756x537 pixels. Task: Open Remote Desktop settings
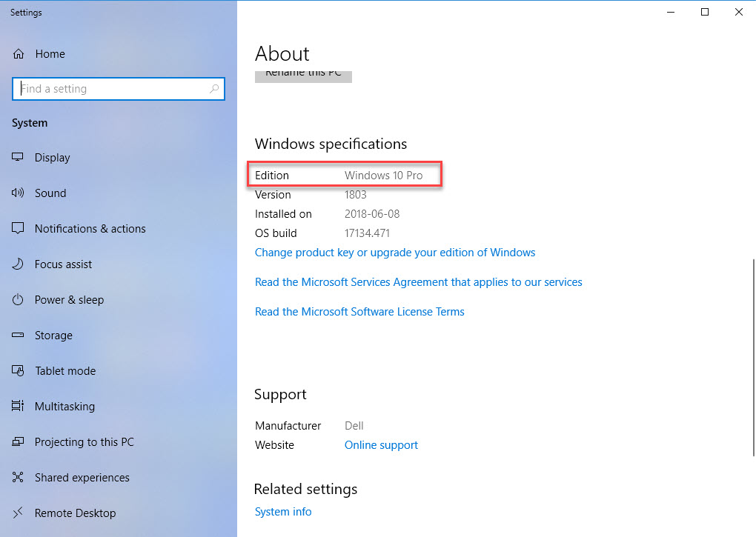[x=75, y=513]
